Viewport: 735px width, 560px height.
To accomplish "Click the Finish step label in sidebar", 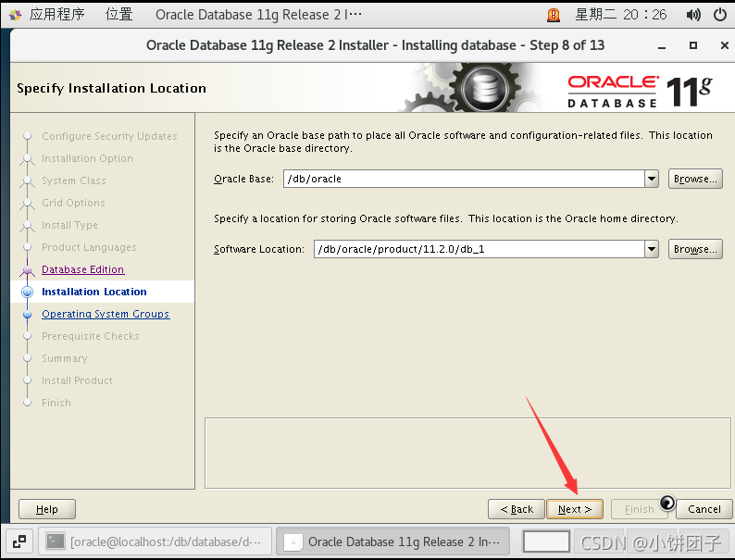I will [56, 403].
